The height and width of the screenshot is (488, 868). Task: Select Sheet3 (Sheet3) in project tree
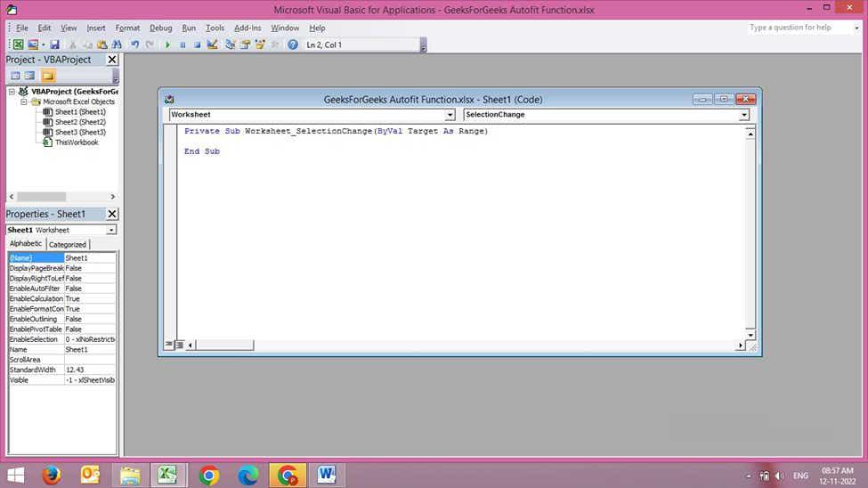[80, 133]
